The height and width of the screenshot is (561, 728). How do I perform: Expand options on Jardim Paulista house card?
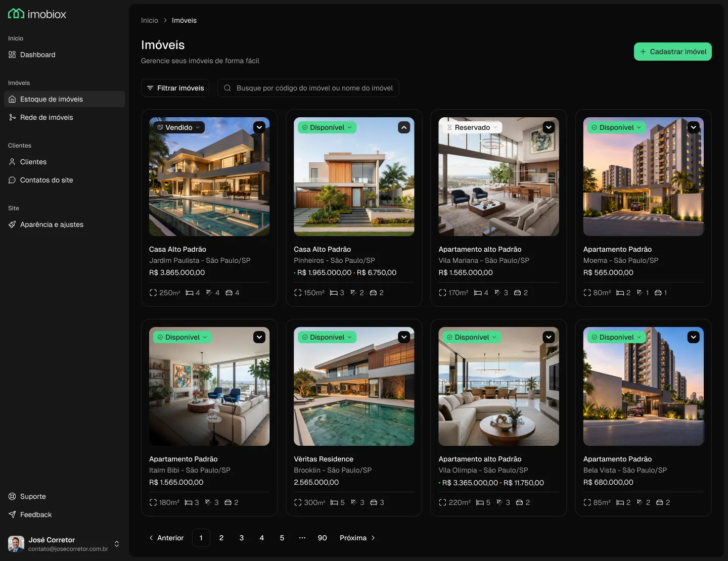coord(259,127)
